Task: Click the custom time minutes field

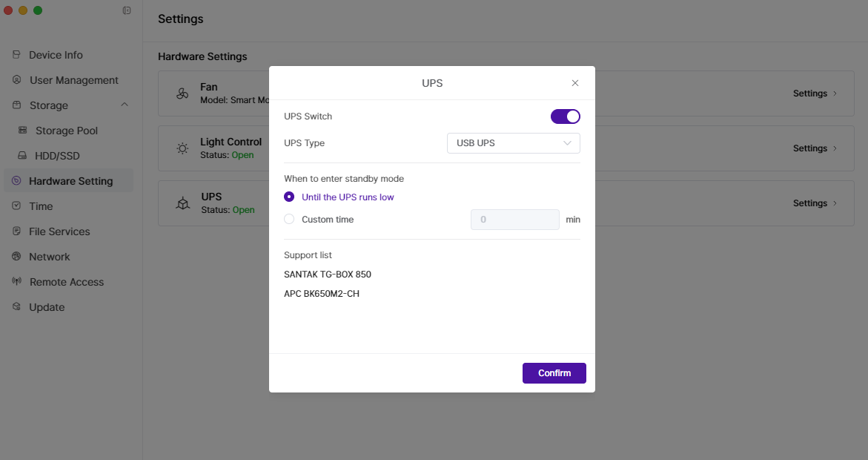Action: click(515, 220)
